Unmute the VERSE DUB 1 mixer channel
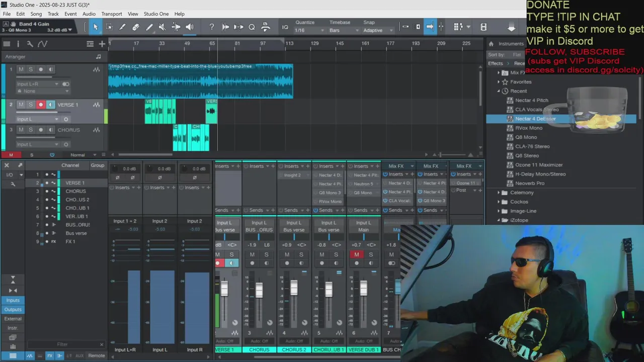 (x=356, y=254)
